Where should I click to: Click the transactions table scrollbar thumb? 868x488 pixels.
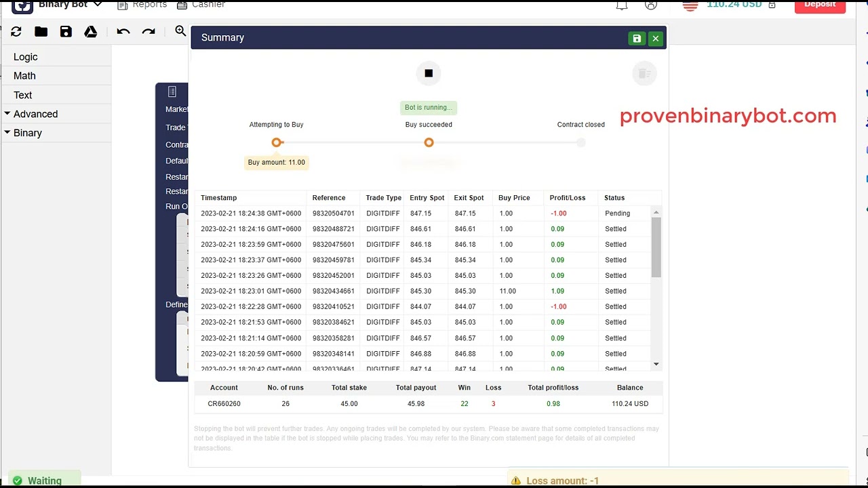coord(656,247)
